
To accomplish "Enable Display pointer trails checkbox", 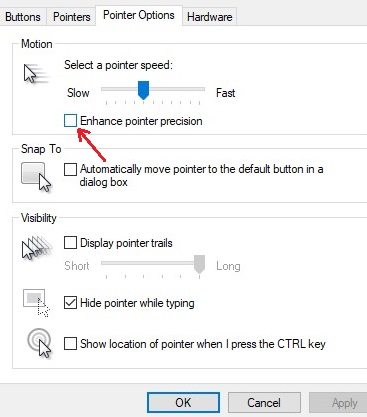I will pyautogui.click(x=70, y=243).
